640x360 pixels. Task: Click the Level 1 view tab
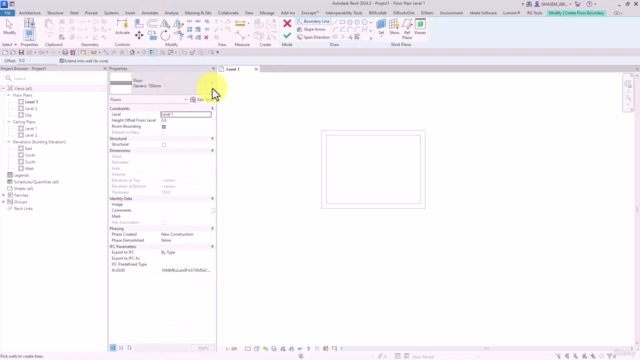pos(233,69)
